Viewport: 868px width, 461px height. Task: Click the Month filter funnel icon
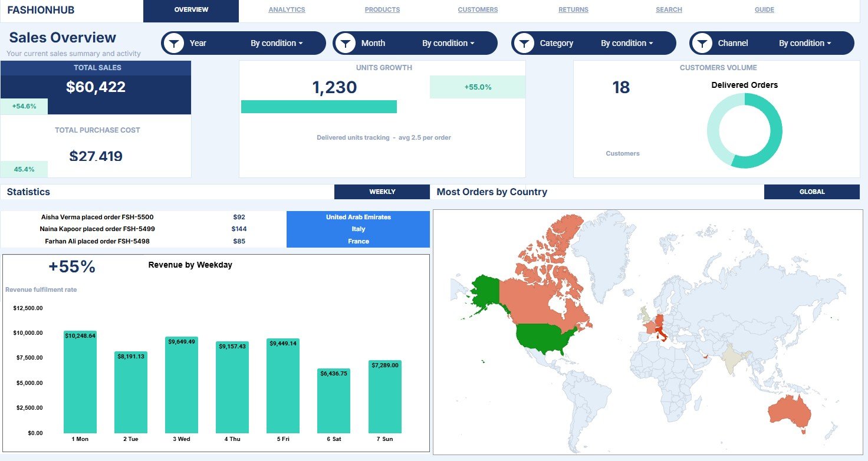point(346,43)
